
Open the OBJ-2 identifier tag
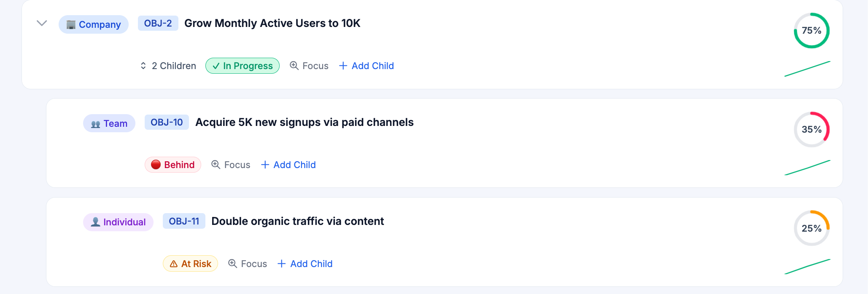coord(158,23)
